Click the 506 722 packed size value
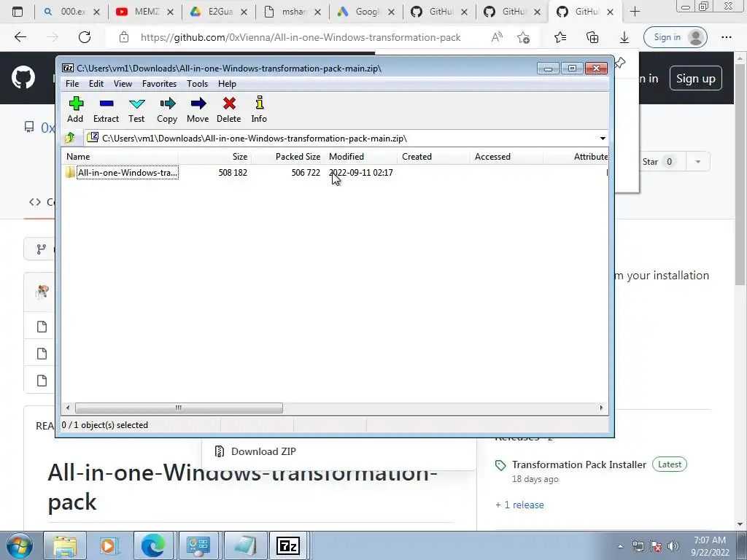 coord(306,172)
